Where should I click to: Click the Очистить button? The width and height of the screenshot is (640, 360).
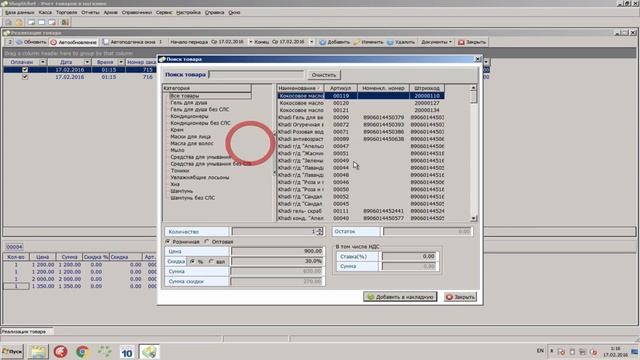tap(324, 75)
